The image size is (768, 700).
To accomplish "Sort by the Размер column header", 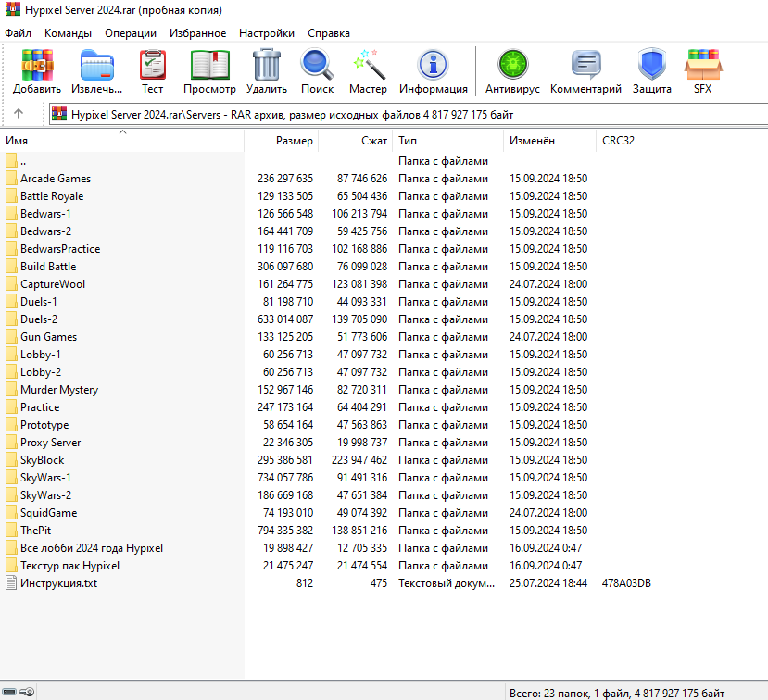I will coord(281,141).
